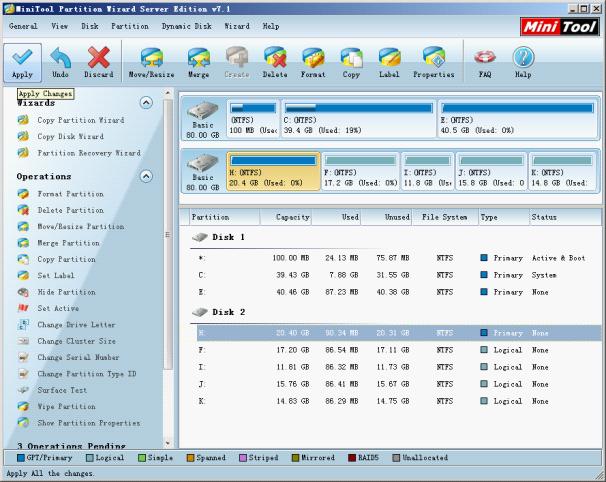This screenshot has height=482, width=606.
Task: Open Properties from the toolbar
Action: (434, 63)
